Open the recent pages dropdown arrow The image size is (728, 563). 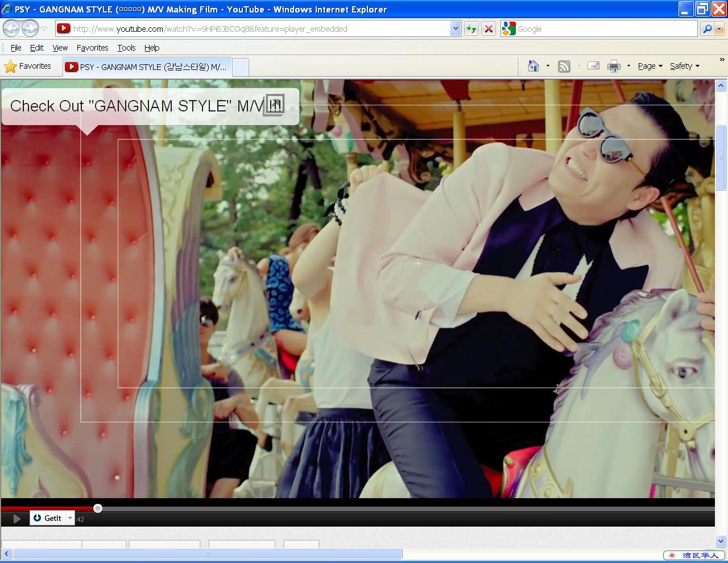tap(44, 28)
